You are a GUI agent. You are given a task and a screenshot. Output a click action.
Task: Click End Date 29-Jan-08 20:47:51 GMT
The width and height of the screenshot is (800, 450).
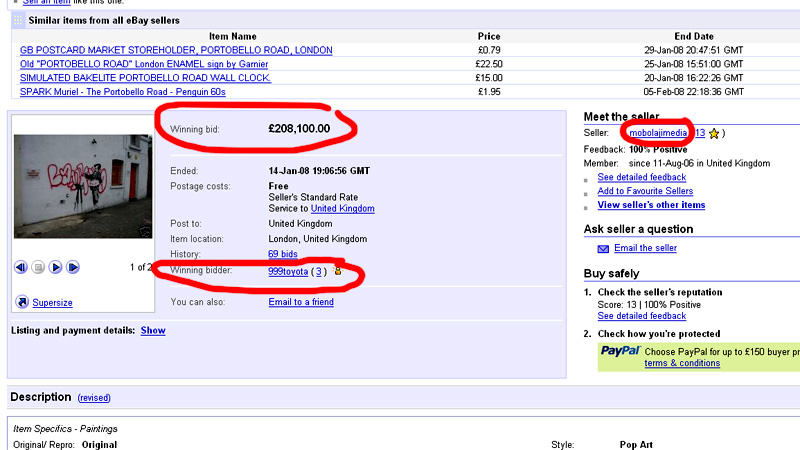tap(694, 50)
